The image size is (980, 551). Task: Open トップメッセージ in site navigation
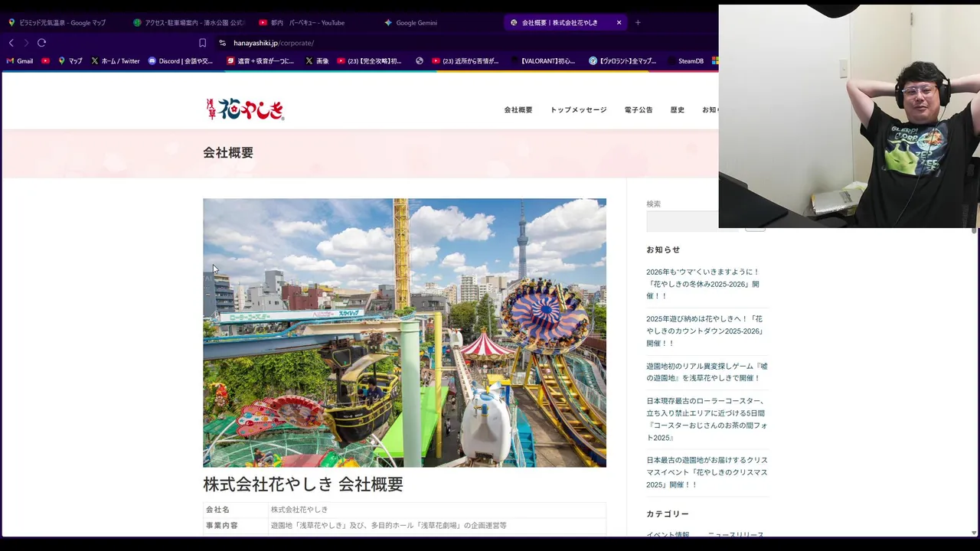(578, 110)
